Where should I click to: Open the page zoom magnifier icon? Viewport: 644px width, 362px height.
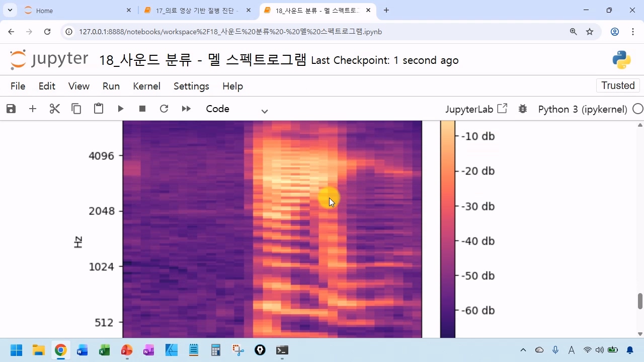coord(573,32)
